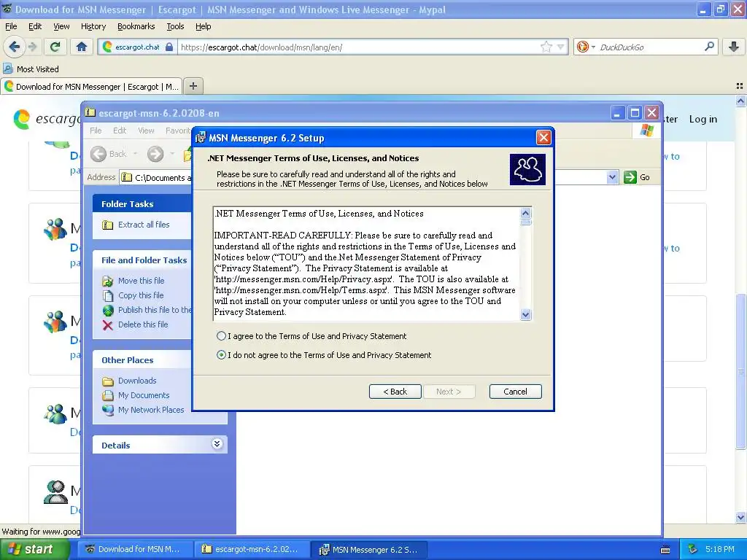Click the Log in link on Escargot page
The image size is (747, 560).
(x=703, y=119)
